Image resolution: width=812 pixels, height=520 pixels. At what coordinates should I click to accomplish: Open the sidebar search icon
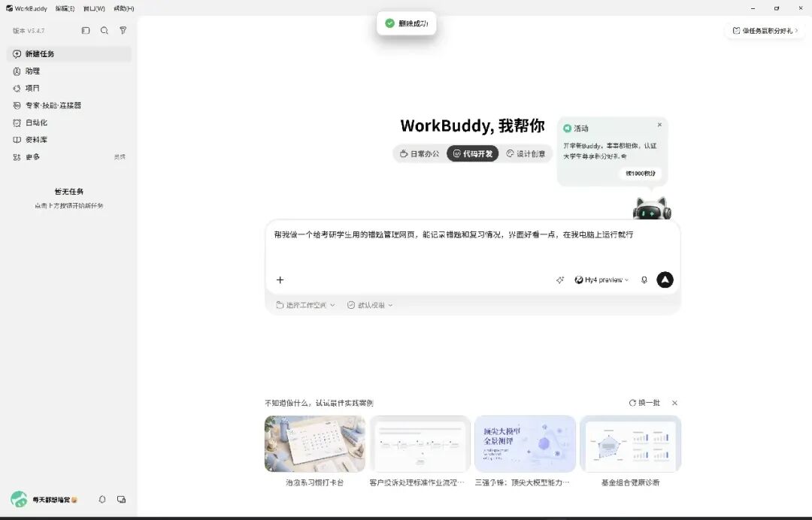point(104,31)
